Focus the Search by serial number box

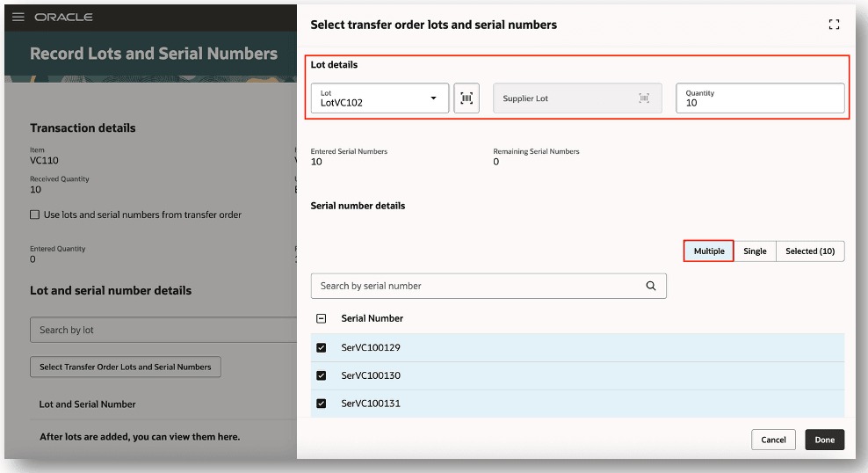(488, 286)
